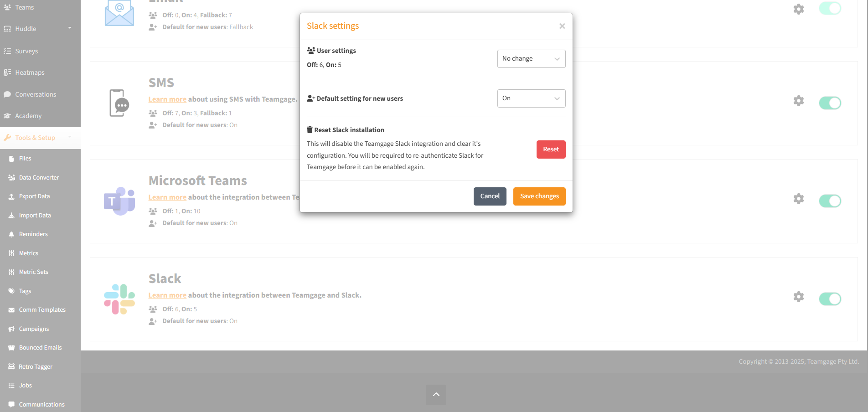This screenshot has height=412, width=868.
Task: Open the Slack row settings gear
Action: pos(798,297)
